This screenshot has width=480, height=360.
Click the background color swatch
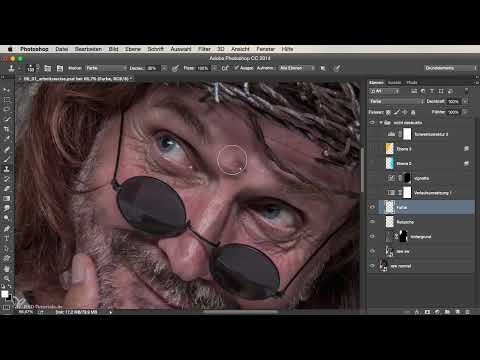9,297
